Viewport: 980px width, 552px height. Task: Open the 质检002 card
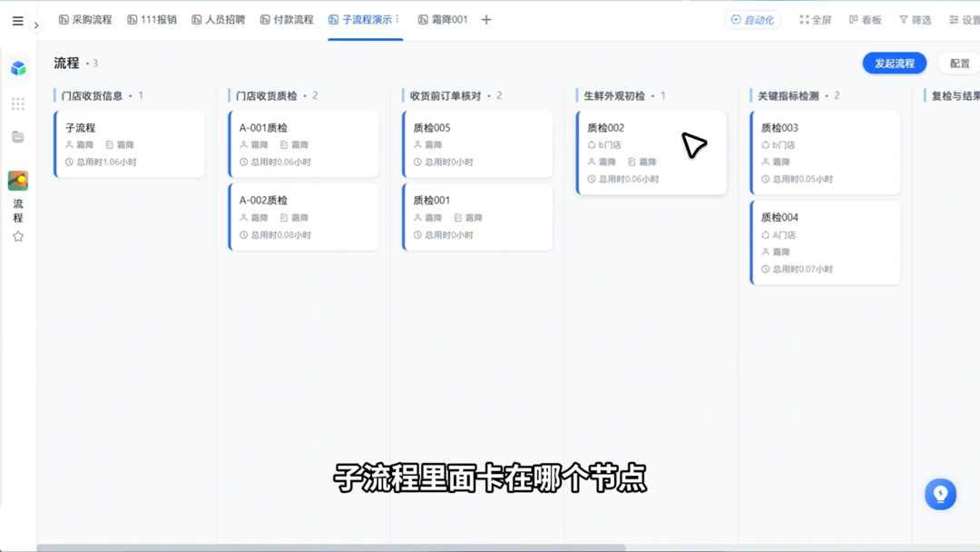(x=652, y=153)
